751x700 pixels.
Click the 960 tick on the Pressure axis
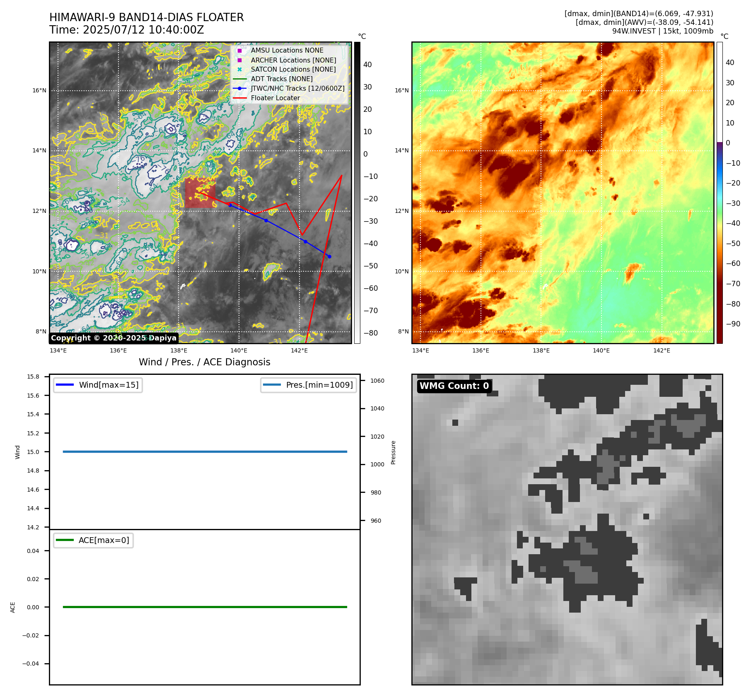376,521
